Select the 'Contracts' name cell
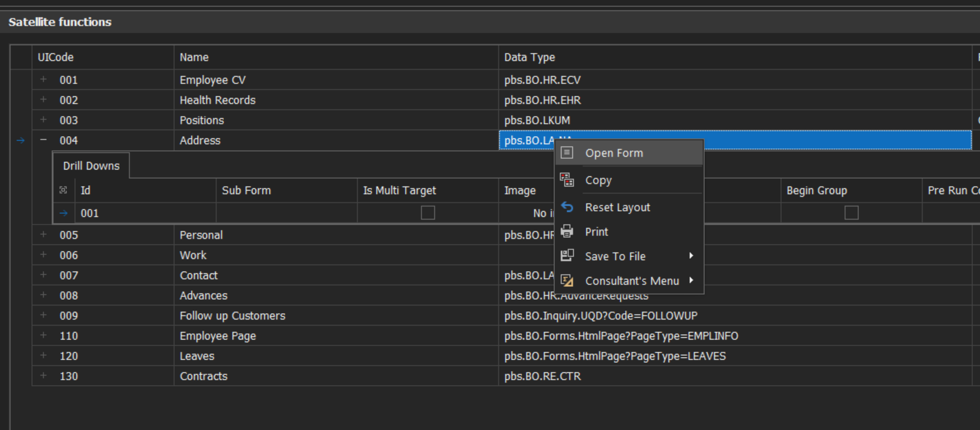 point(336,376)
